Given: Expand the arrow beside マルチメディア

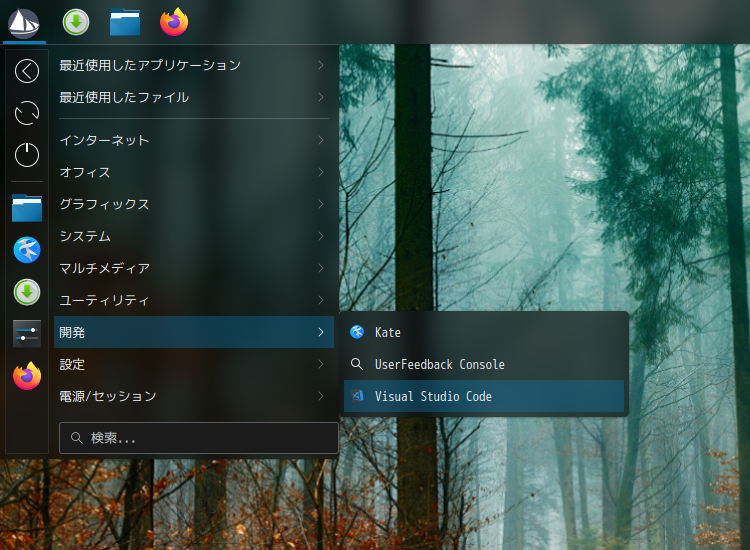Looking at the screenshot, I should [321, 268].
